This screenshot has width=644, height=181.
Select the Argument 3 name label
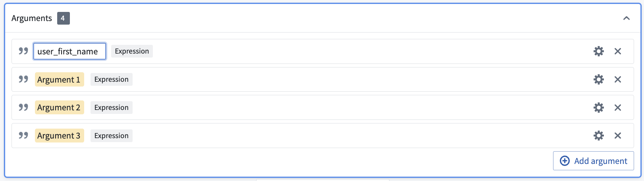59,136
